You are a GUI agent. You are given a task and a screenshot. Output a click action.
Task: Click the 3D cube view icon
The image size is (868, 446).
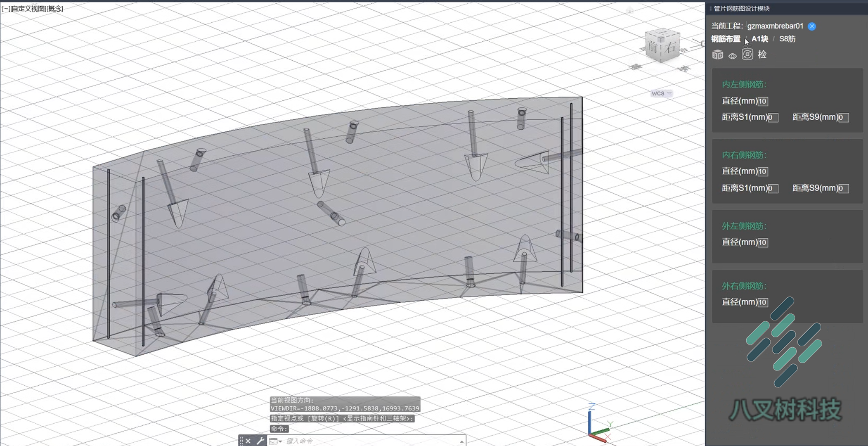[x=718, y=55]
